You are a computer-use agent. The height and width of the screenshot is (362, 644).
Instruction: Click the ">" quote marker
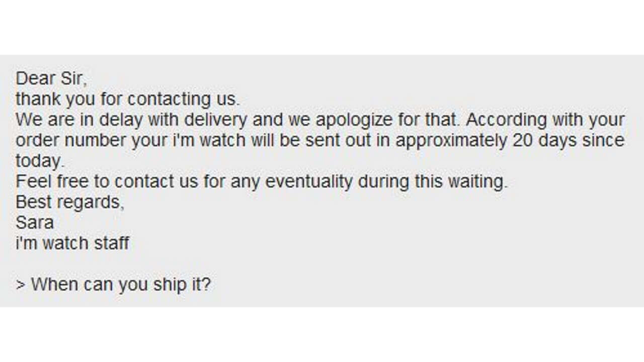pyautogui.click(x=20, y=285)
